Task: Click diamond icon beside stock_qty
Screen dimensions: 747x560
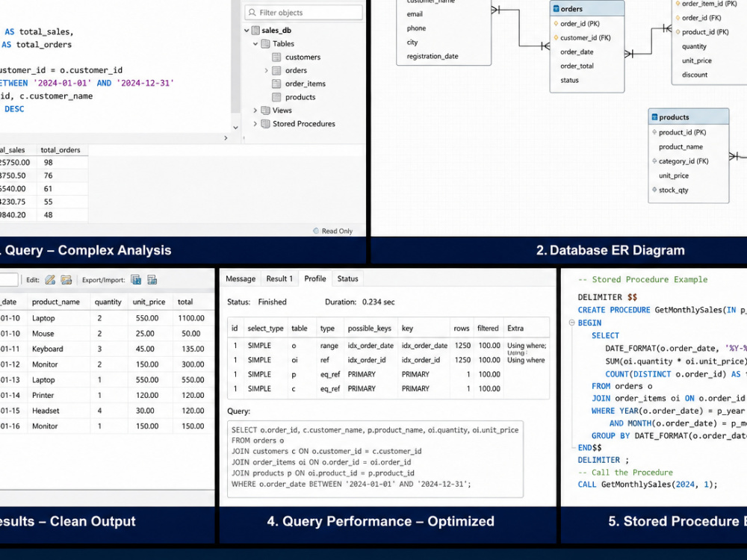Action: (654, 190)
